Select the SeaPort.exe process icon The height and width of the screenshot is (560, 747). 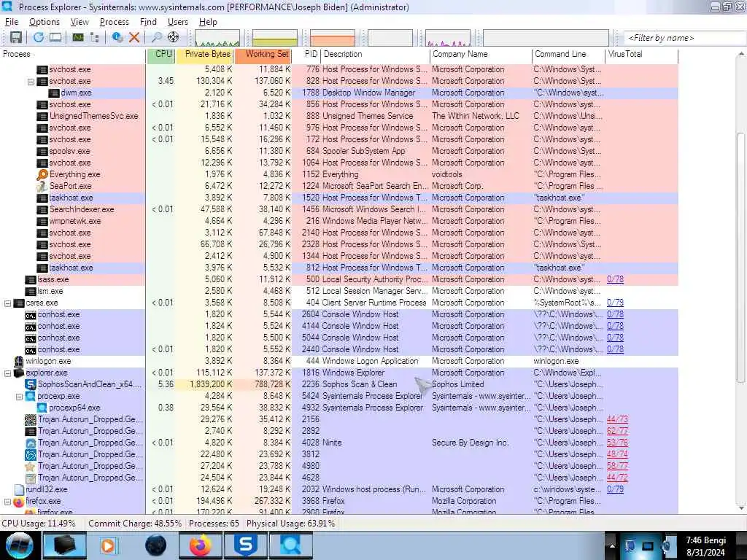click(x=42, y=186)
